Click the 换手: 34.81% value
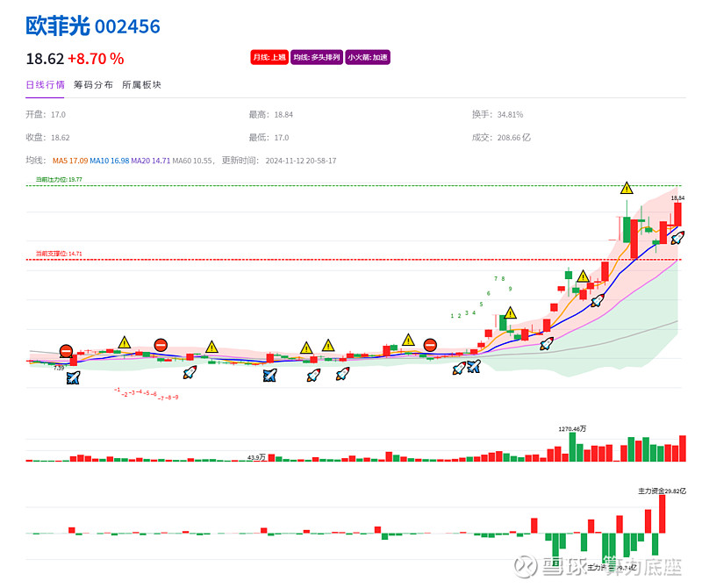The height and width of the screenshot is (588, 702). point(498,115)
